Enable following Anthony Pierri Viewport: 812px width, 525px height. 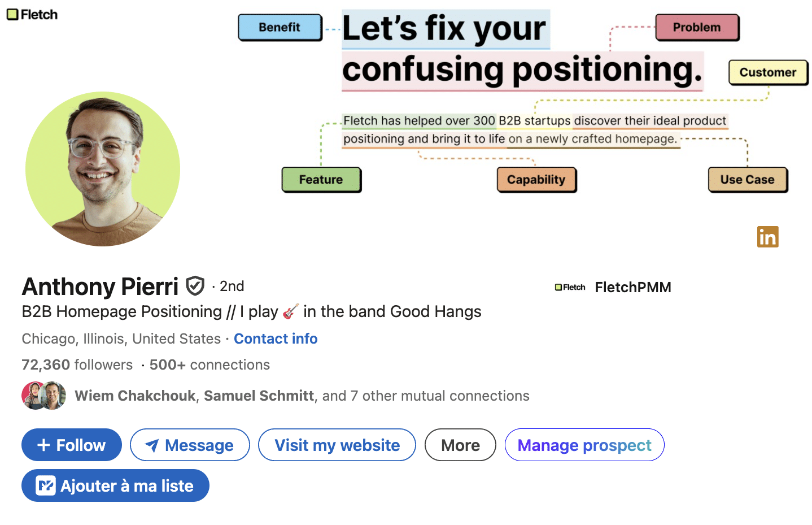point(71,445)
